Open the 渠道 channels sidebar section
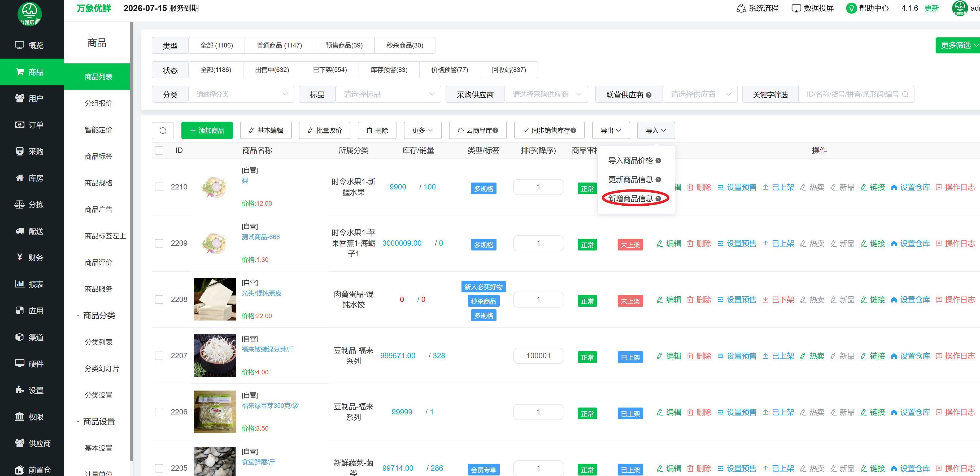980x476 pixels. click(32, 337)
